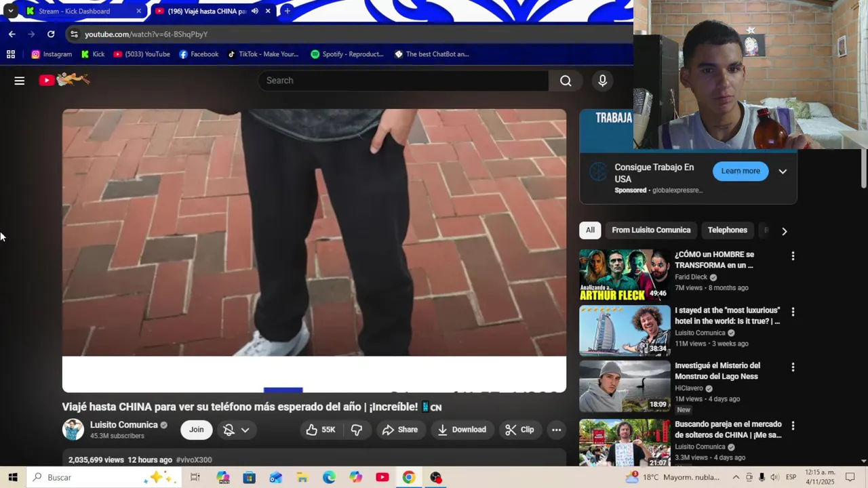This screenshot has width=868, height=488.
Task: Open the Arthur Fleck video thumbnail
Action: point(625,275)
